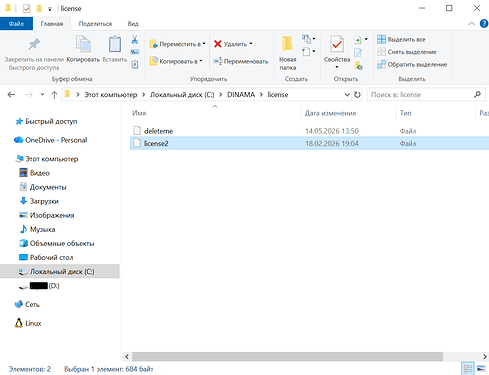Click the Pin to Quick access icon
The image size is (489, 375).
click(34, 44)
